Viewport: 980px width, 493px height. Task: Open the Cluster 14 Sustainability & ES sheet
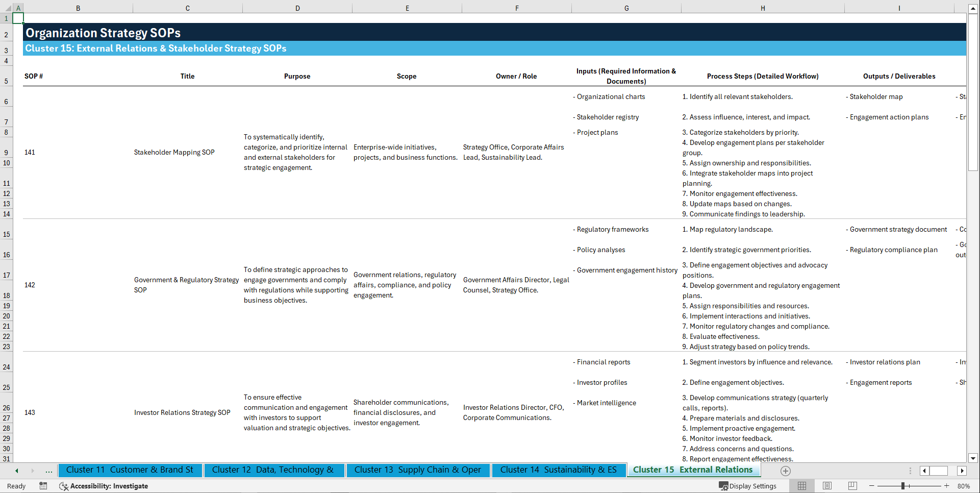pyautogui.click(x=559, y=470)
